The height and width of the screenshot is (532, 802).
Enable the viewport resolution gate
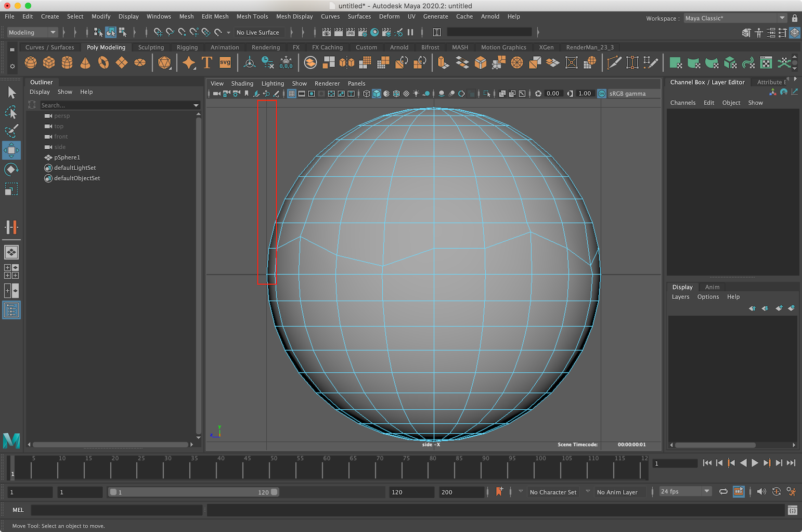pyautogui.click(x=311, y=94)
